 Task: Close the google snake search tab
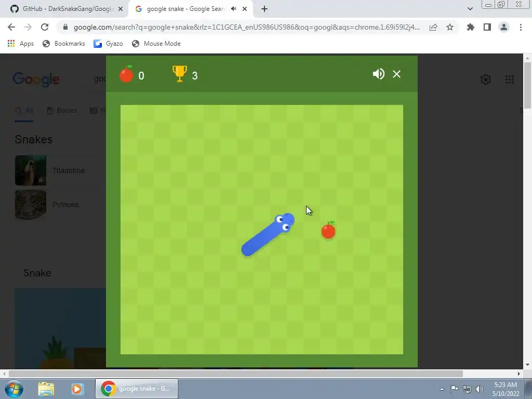pos(245,9)
